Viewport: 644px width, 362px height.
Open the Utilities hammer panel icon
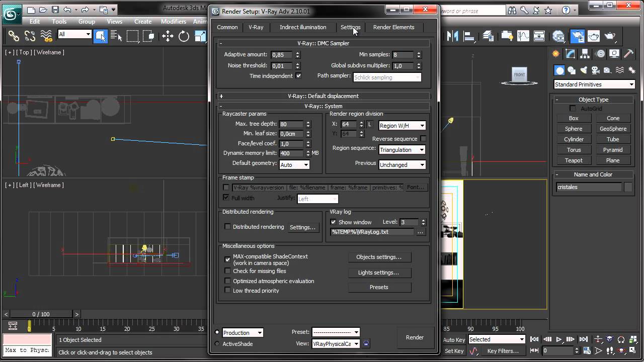tap(629, 54)
